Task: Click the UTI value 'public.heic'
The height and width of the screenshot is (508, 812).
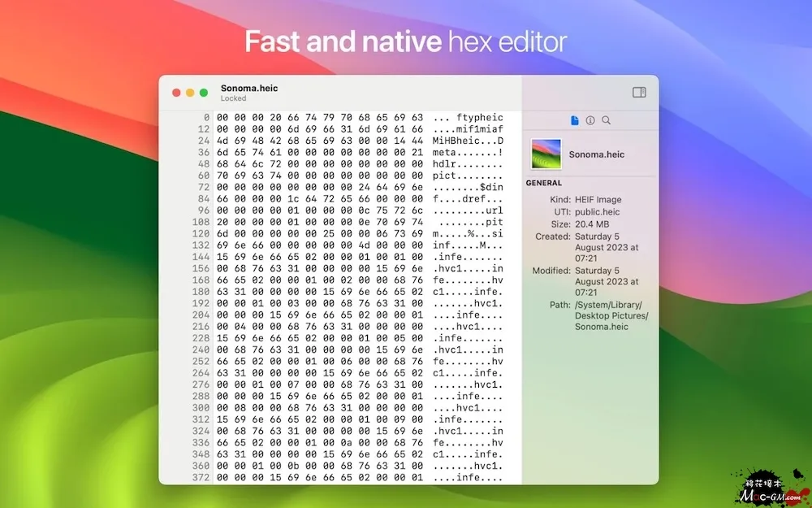Action: [x=597, y=212]
